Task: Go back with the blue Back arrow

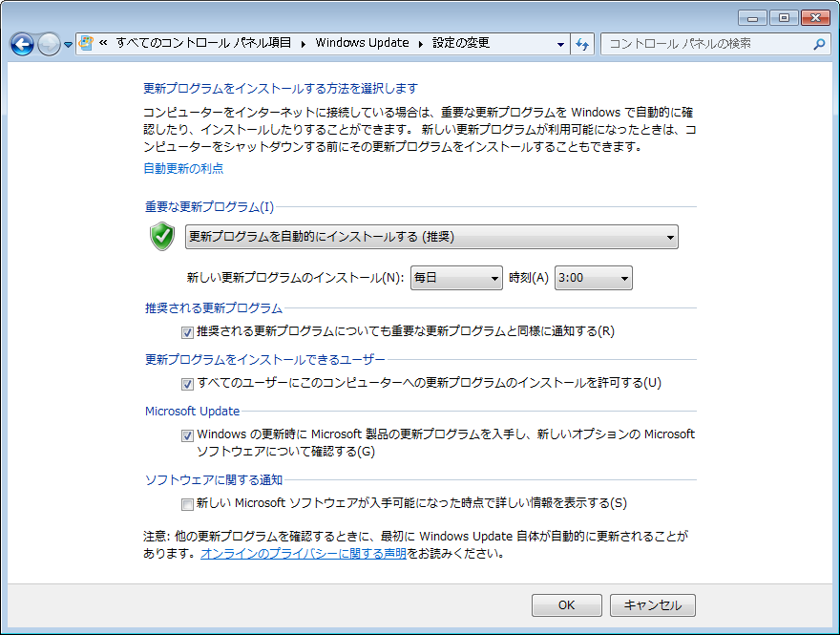Action: point(23,44)
